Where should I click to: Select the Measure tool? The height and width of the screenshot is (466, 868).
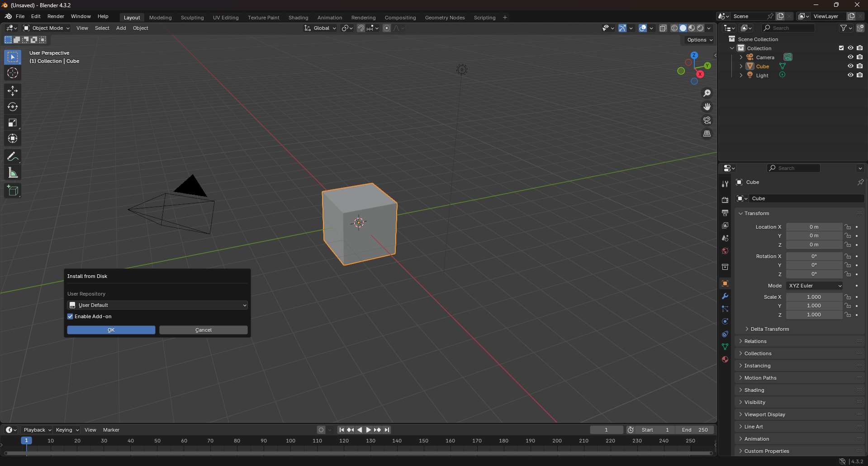tap(13, 173)
